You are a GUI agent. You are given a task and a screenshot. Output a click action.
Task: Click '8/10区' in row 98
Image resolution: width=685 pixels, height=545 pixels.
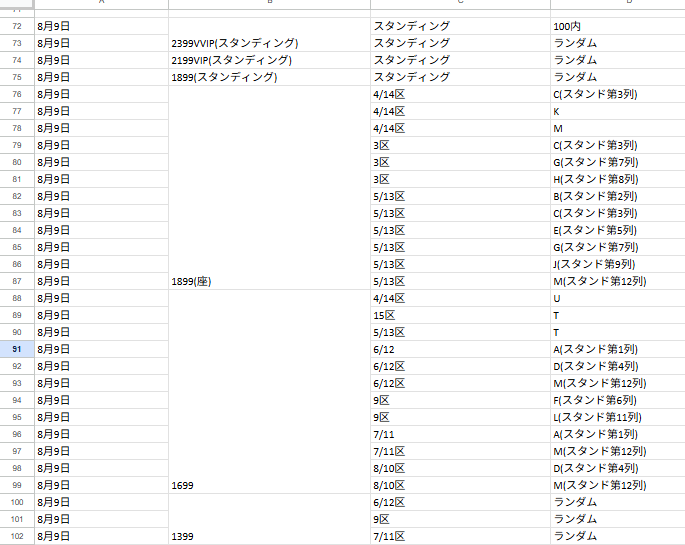(460, 468)
